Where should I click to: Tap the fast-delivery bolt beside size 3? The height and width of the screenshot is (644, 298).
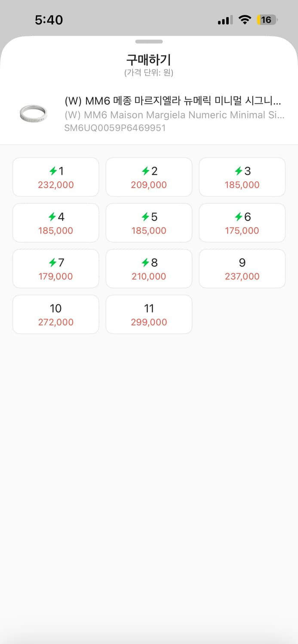[x=239, y=171]
